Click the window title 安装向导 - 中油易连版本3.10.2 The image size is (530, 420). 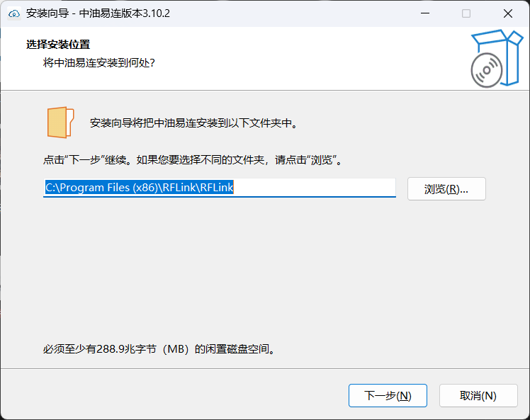point(98,13)
